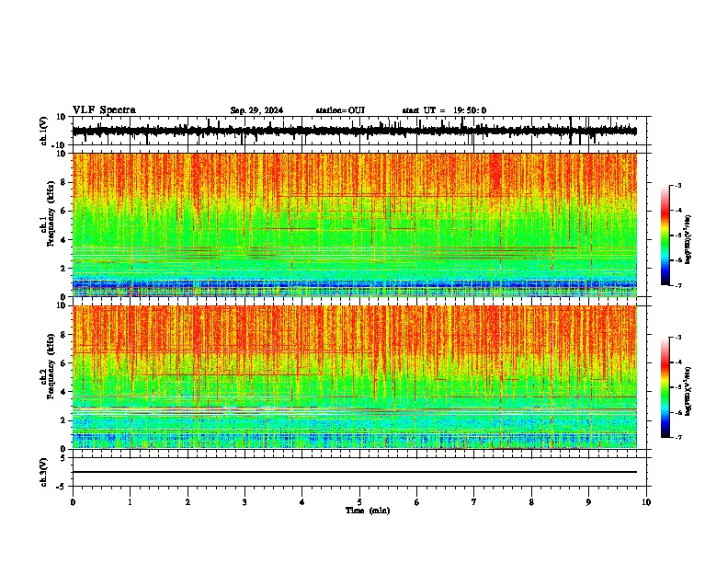Click the "-3" tick on ch.2 color bar
The image size is (728, 563).
click(677, 338)
